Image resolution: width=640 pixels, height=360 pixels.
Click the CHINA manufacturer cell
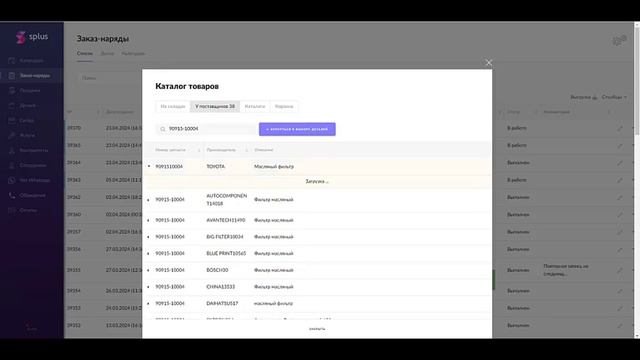[220, 287]
